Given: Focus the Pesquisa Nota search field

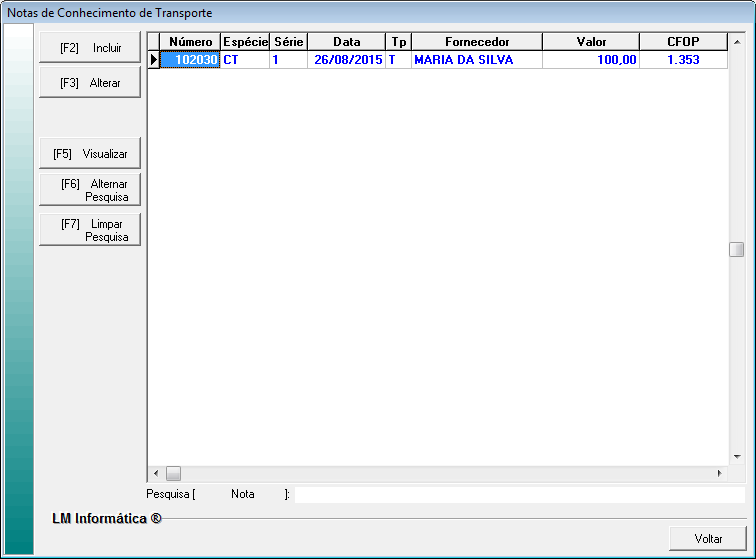Looking at the screenshot, I should click(x=519, y=495).
